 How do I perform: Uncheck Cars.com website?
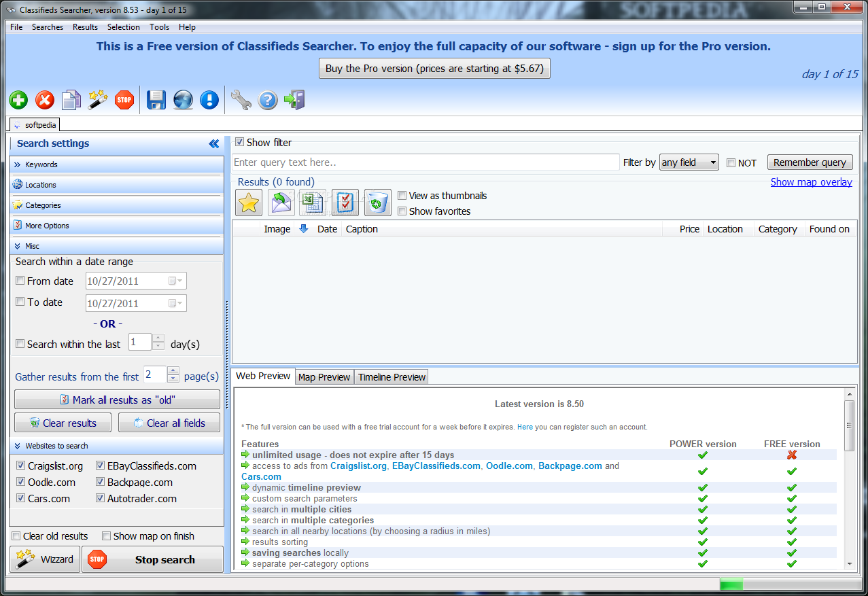[21, 498]
